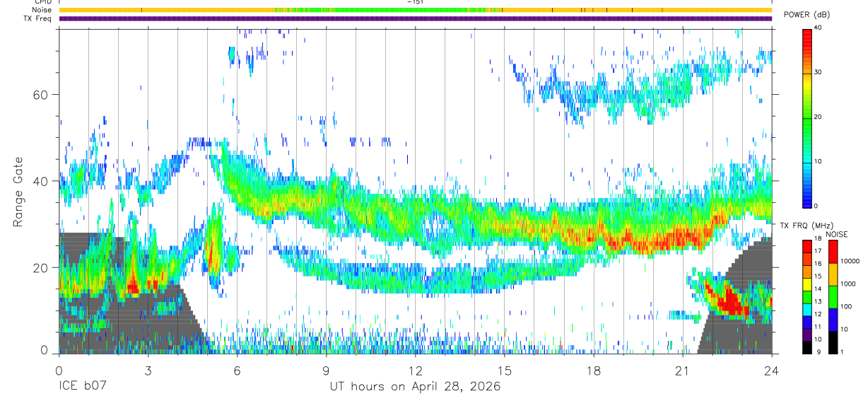Click the orange-green Noise strip above the plot
Screen dimensions: 868x401
(x=415, y=10)
